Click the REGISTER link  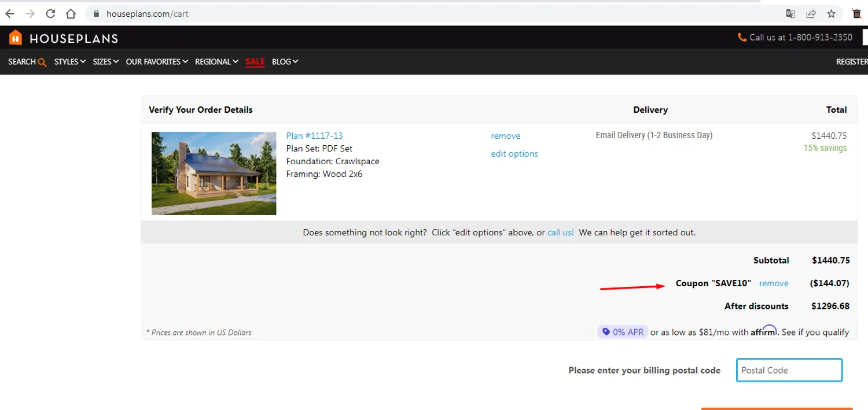point(852,61)
